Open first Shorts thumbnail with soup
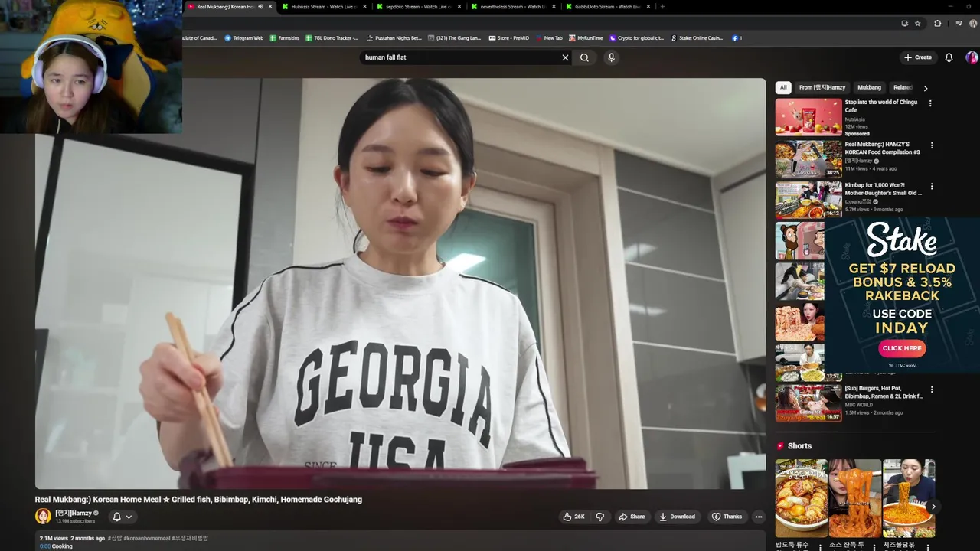Image resolution: width=980 pixels, height=551 pixels. tap(802, 498)
